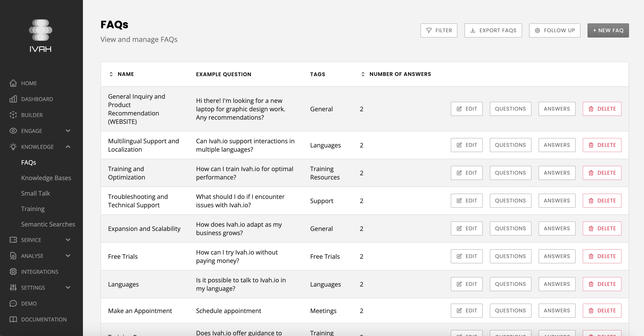Screen dimensions: 644x336
Task: Expand the Settings menu chevron
Action: [68, 287]
